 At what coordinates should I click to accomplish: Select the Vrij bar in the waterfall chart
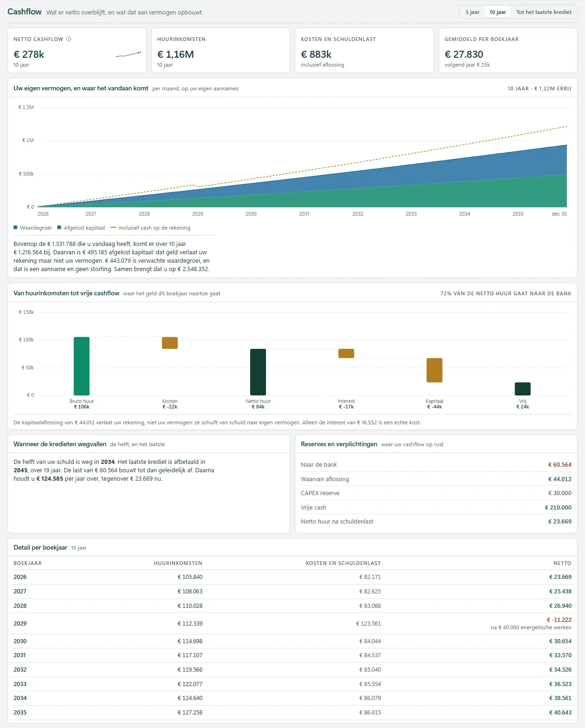[x=523, y=389]
